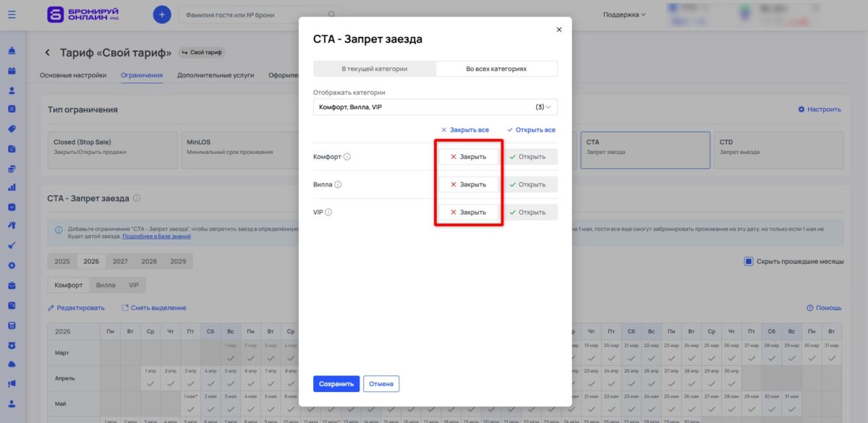Switch to the В текущей категории tab
Image resolution: width=868 pixels, height=423 pixels.
pos(374,68)
